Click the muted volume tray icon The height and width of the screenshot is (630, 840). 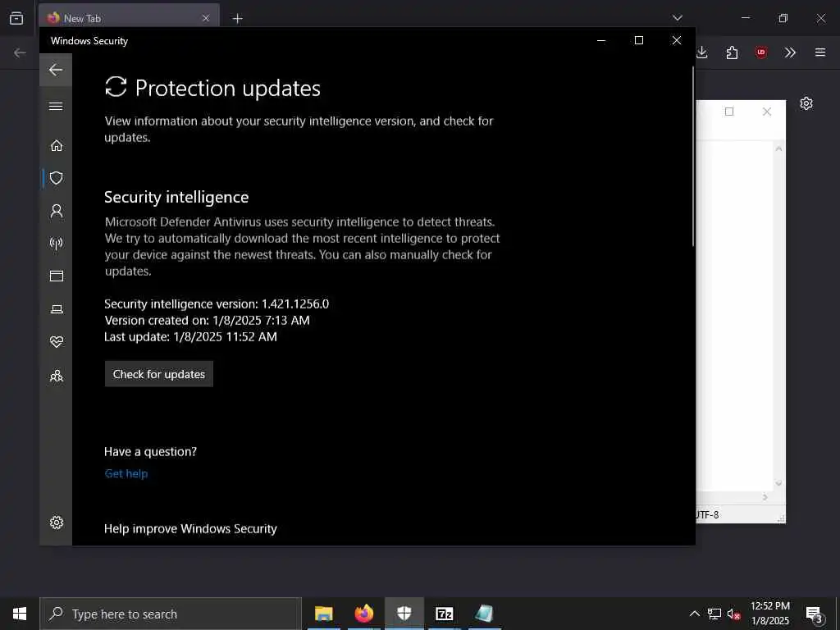(734, 614)
